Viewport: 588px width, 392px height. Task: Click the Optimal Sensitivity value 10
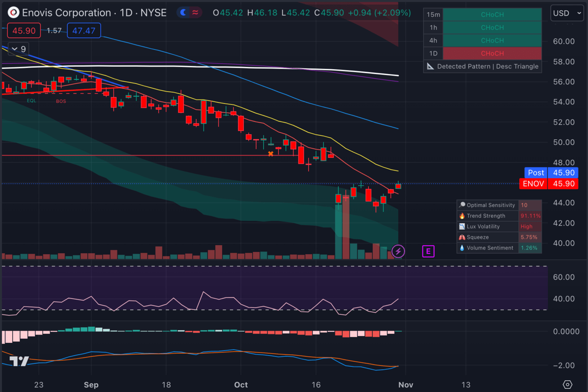tap(524, 205)
